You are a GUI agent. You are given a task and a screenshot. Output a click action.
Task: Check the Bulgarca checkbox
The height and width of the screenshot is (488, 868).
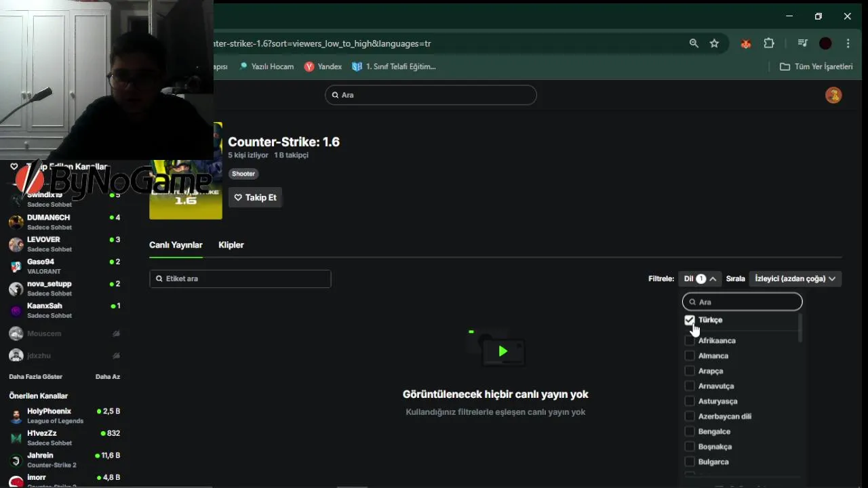[690, 462]
